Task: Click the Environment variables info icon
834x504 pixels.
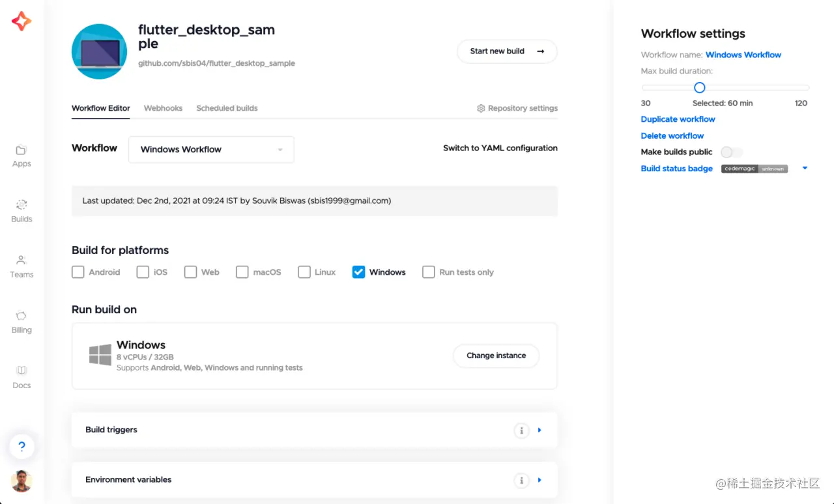Action: click(521, 481)
